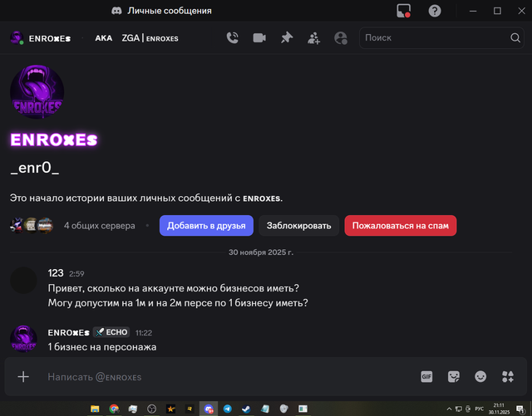Click the ENROxEs name in header

tap(50, 38)
